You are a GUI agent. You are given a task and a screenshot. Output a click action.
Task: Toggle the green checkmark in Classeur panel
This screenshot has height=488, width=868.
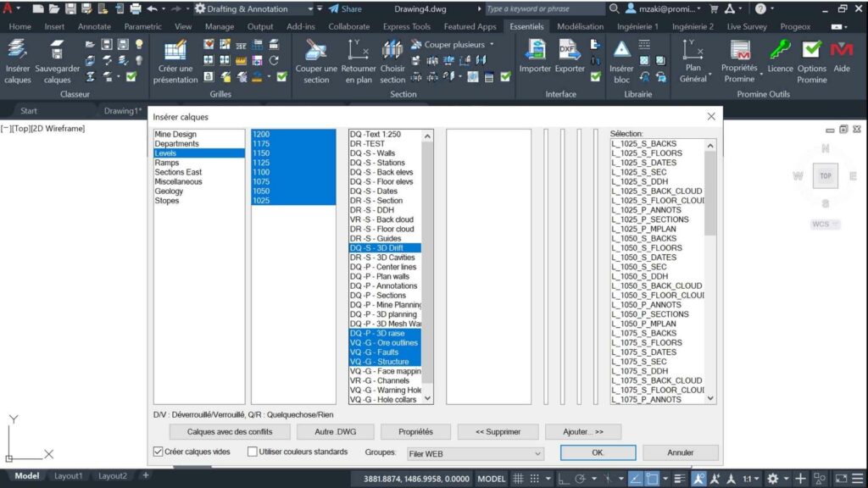[131, 76]
